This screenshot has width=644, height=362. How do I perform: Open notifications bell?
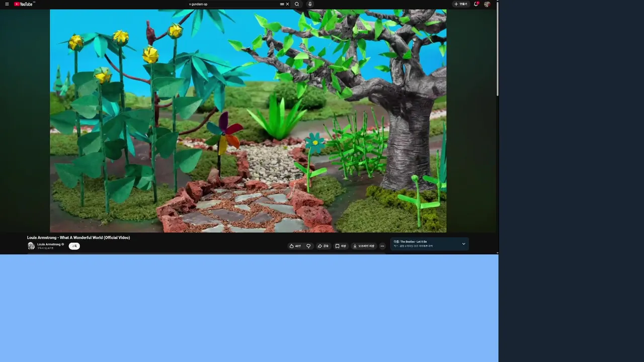coord(476,4)
